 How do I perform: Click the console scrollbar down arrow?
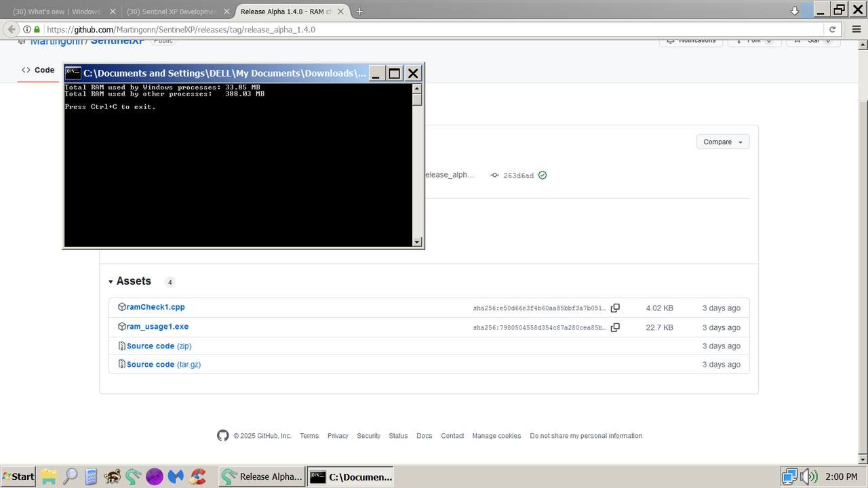click(417, 242)
